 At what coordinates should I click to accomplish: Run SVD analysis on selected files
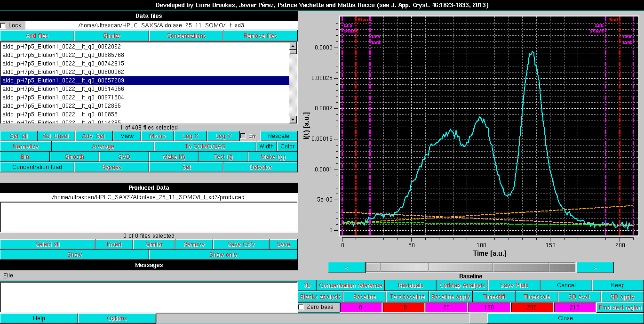[123, 156]
